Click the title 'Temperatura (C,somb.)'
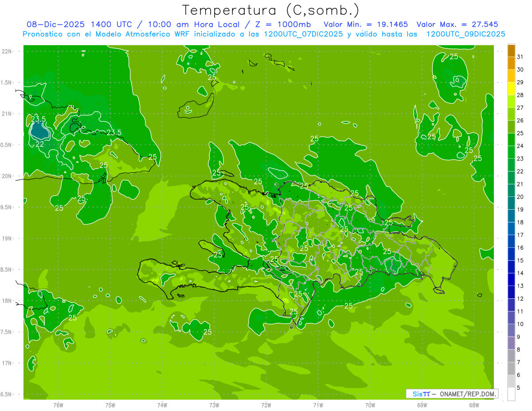The width and height of the screenshot is (532, 411). (270, 11)
